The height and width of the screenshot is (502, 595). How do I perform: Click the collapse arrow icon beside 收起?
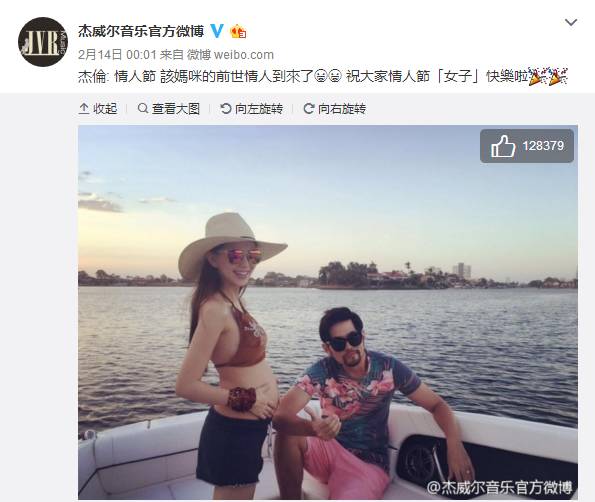pos(84,109)
